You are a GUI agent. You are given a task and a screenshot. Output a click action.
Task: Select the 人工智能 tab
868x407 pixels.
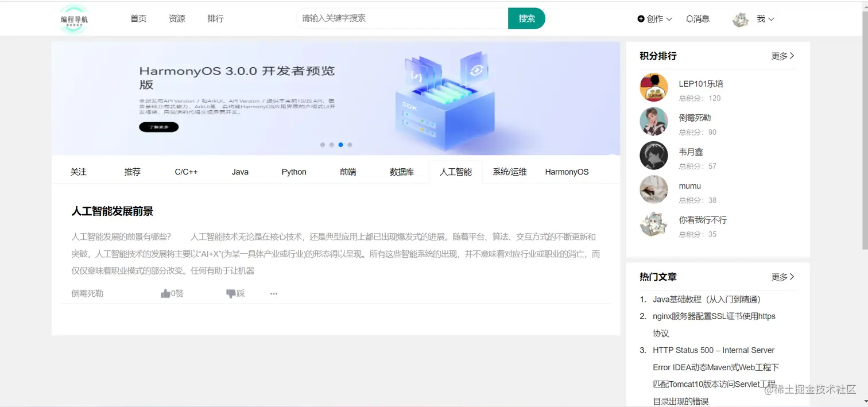(x=456, y=172)
